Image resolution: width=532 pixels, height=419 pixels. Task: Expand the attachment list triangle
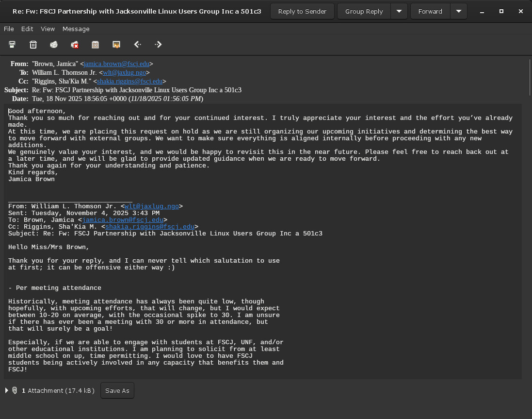[6, 390]
